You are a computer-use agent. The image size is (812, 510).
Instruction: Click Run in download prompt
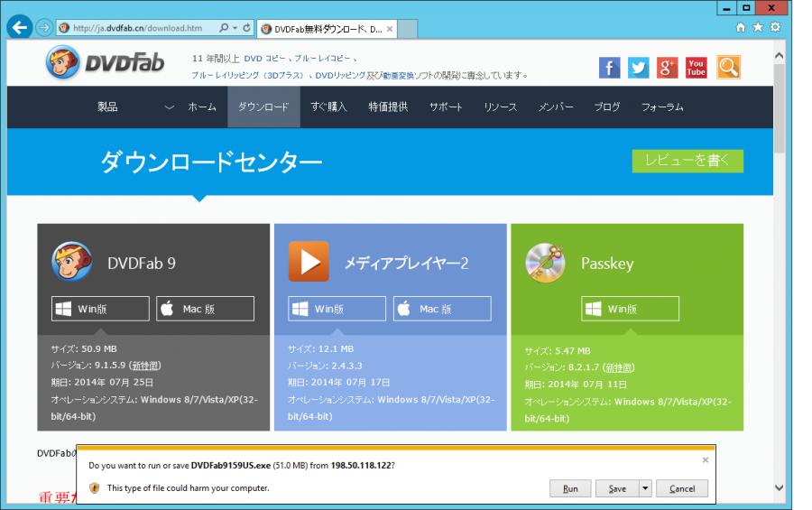coord(570,488)
